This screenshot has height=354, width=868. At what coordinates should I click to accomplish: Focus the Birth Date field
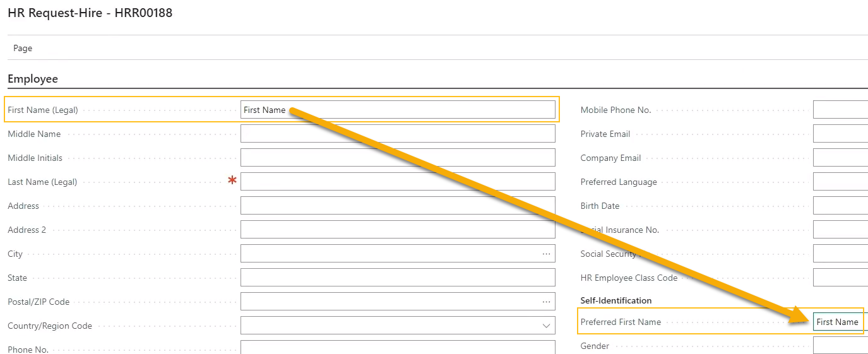[x=840, y=206]
